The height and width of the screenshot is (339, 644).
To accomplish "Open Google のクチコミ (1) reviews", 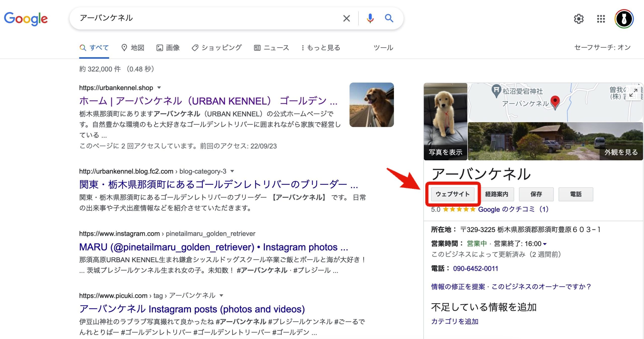I will click(x=513, y=209).
